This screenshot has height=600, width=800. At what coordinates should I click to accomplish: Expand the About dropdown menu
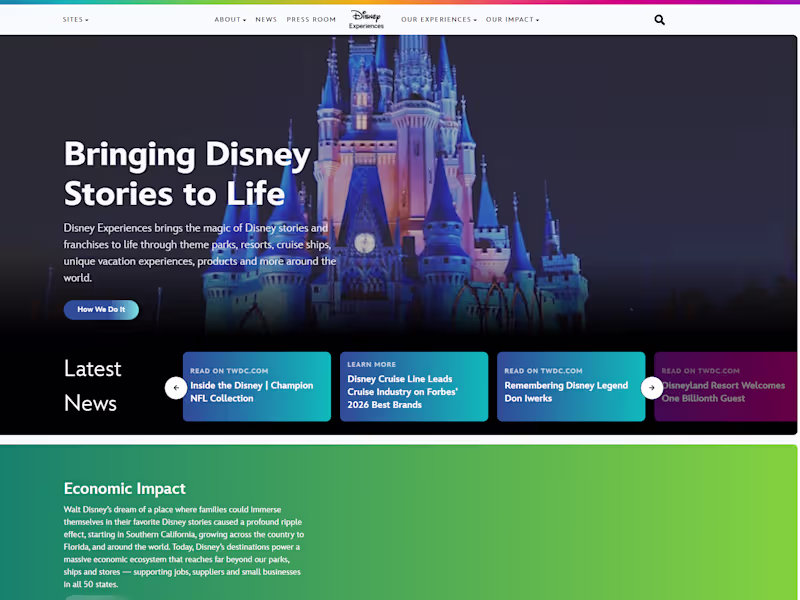(x=230, y=19)
